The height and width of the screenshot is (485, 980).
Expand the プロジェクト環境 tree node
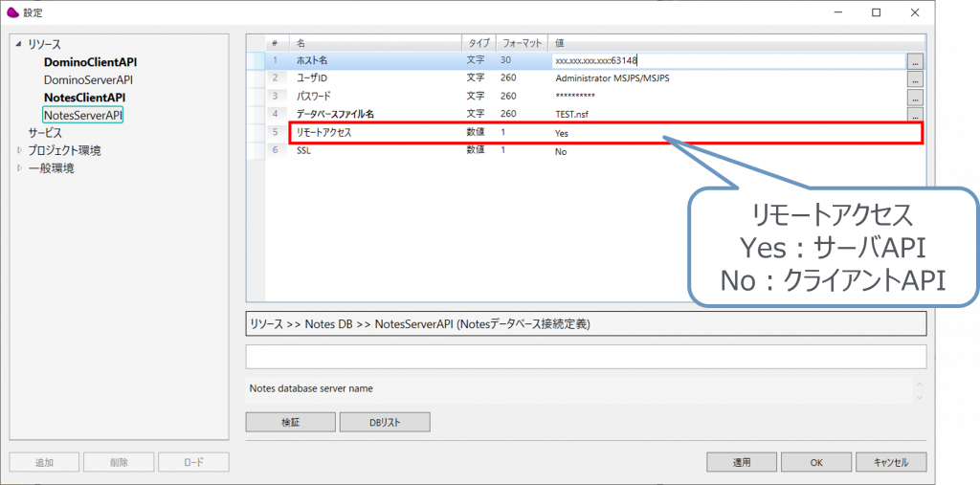(x=19, y=151)
